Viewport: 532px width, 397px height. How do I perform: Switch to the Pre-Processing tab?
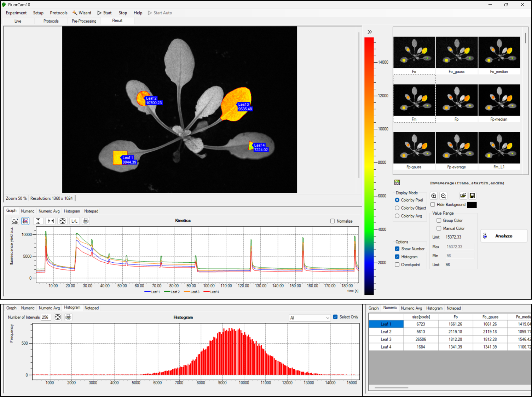pyautogui.click(x=84, y=21)
